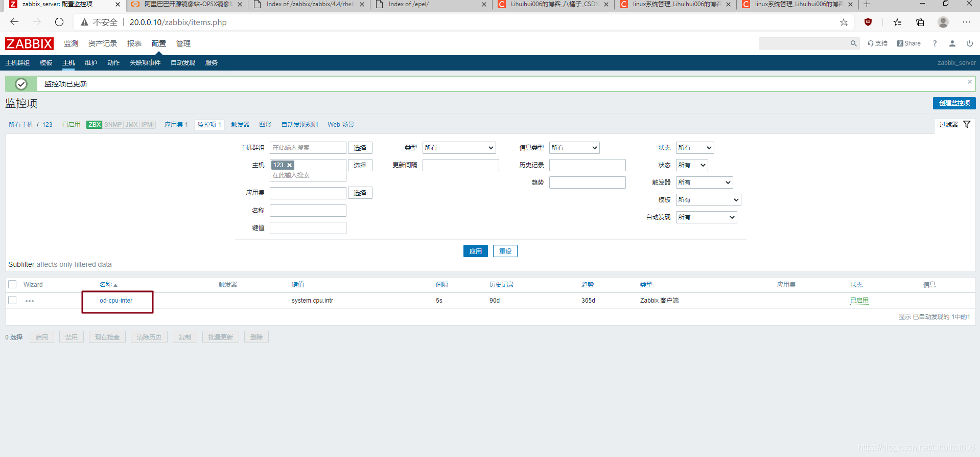Open the 监测 top menu

pyautogui.click(x=71, y=43)
